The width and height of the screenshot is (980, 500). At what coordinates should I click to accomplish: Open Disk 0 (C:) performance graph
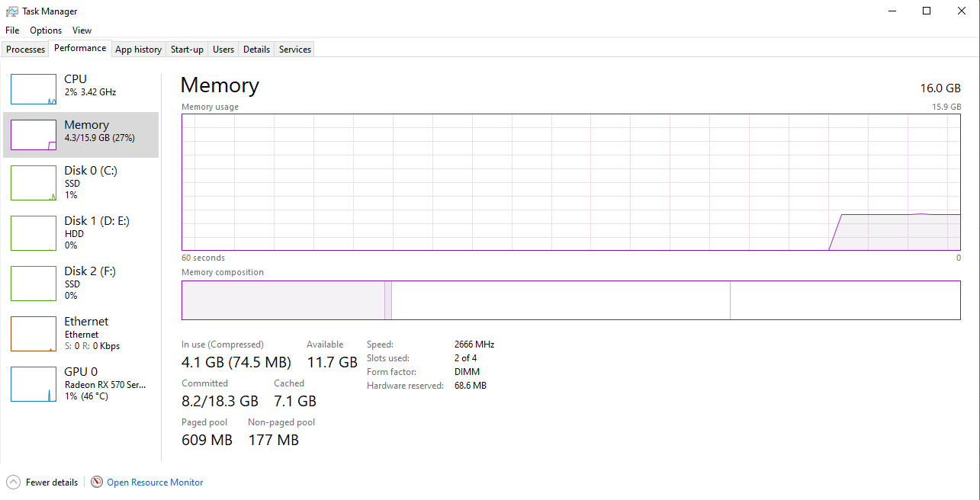(34, 183)
